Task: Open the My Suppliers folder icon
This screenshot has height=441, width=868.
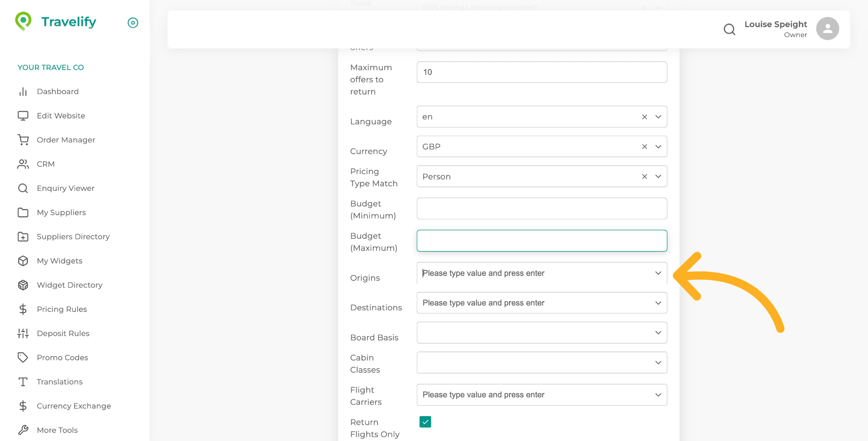Action: pos(23,212)
